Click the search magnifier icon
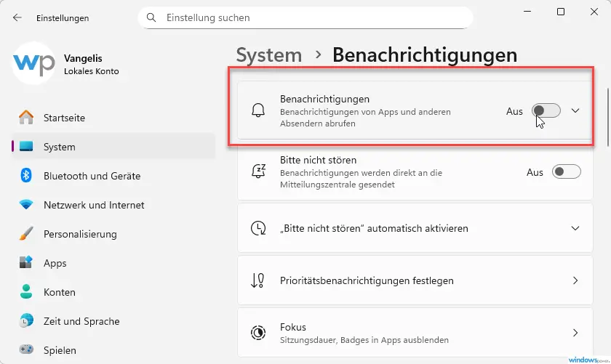This screenshot has height=364, width=611. tap(151, 17)
